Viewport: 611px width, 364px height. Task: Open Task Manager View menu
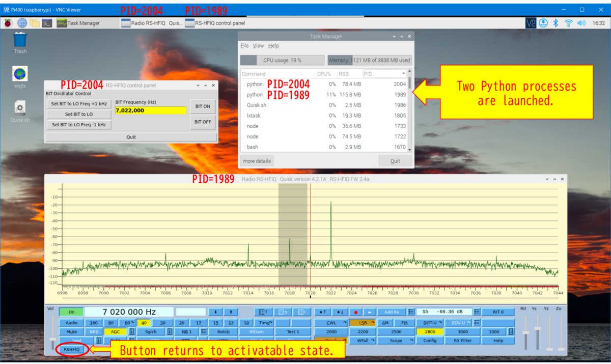(259, 46)
